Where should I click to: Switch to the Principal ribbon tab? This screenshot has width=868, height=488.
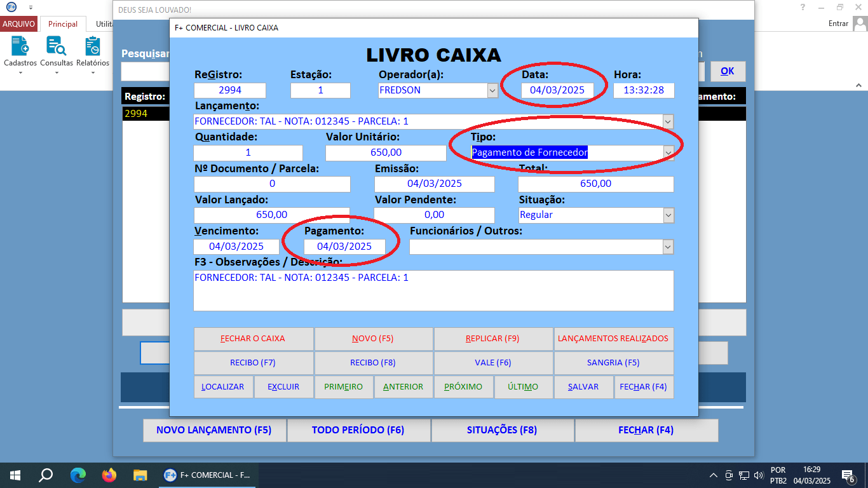pos(63,24)
